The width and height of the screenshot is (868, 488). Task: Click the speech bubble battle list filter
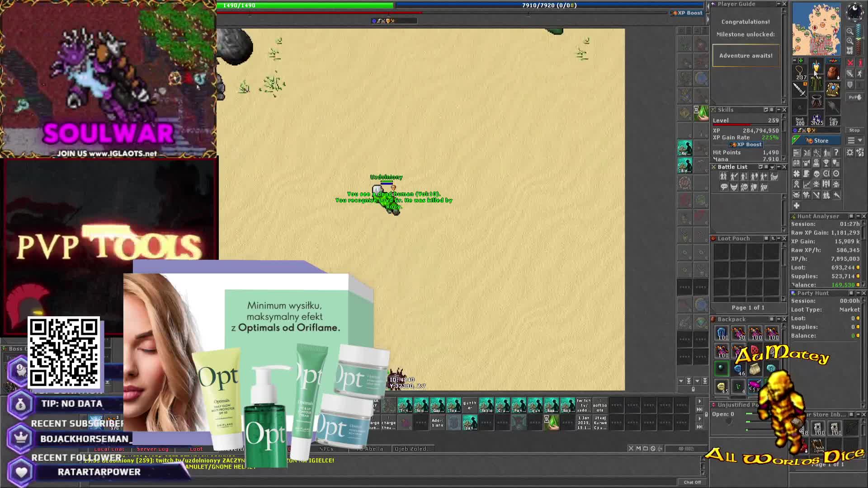[723, 187]
